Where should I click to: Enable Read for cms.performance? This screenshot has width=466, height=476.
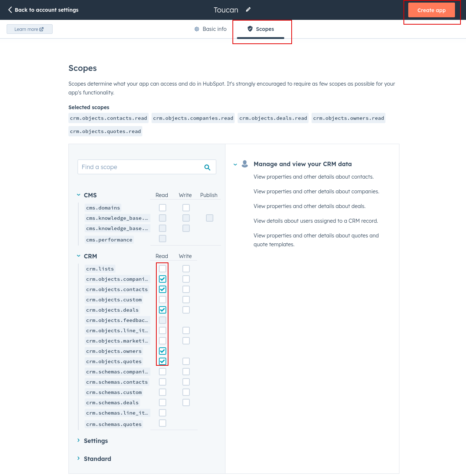162,238
